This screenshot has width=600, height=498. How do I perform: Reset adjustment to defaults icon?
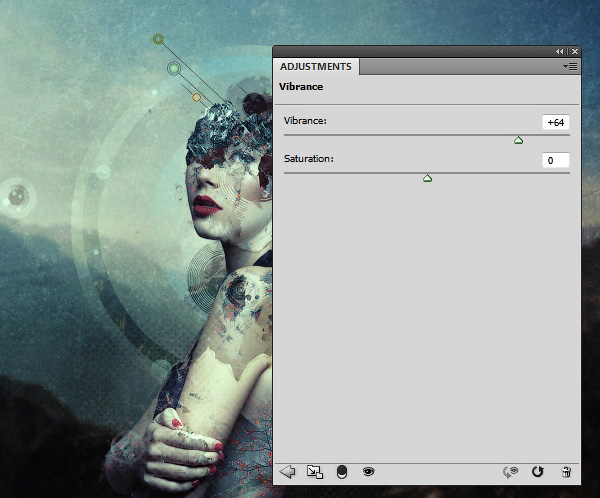click(538, 472)
